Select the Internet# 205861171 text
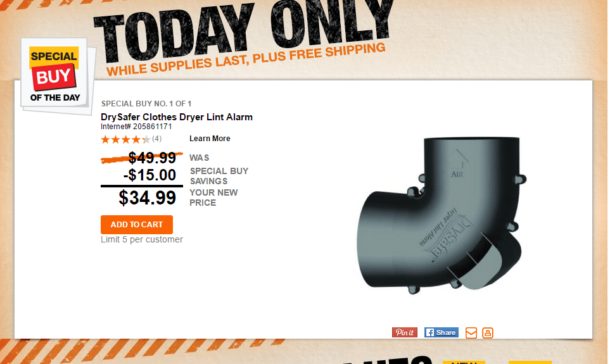This screenshot has height=364, width=610. point(136,127)
